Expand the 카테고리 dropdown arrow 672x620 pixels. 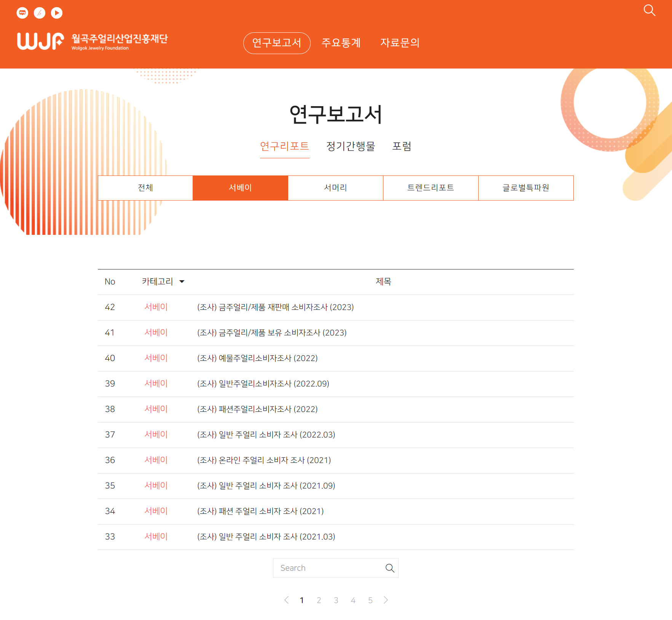pos(182,282)
